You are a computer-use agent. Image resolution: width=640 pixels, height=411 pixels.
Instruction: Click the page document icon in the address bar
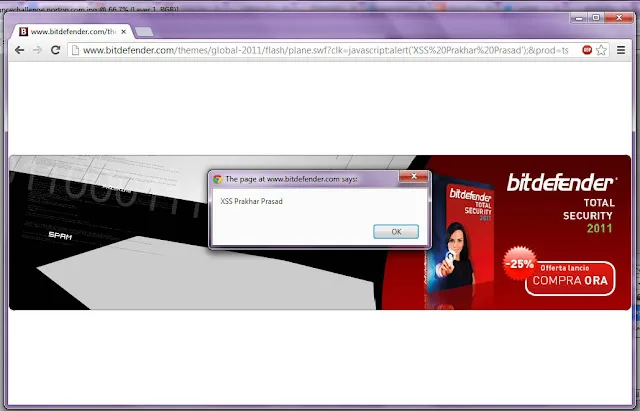pos(75,50)
